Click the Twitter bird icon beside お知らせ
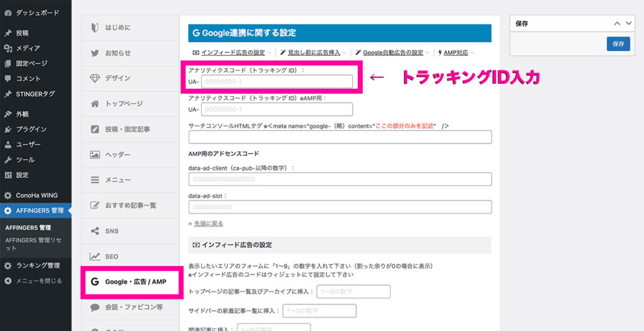Viewport: 644px width, 331px height. pyautogui.click(x=95, y=53)
